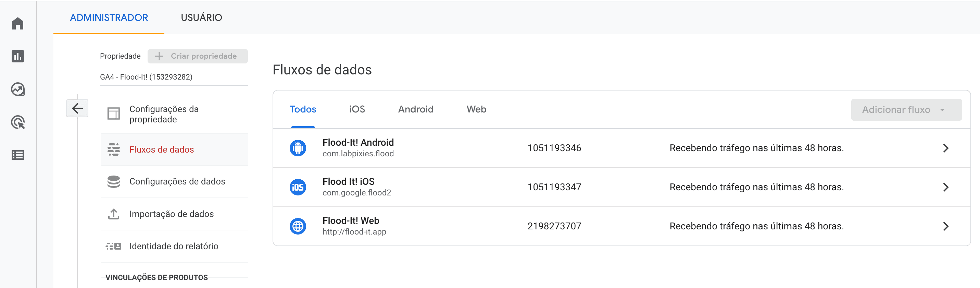Click the Flood It! iOS stream icon
980x288 pixels.
(298, 187)
